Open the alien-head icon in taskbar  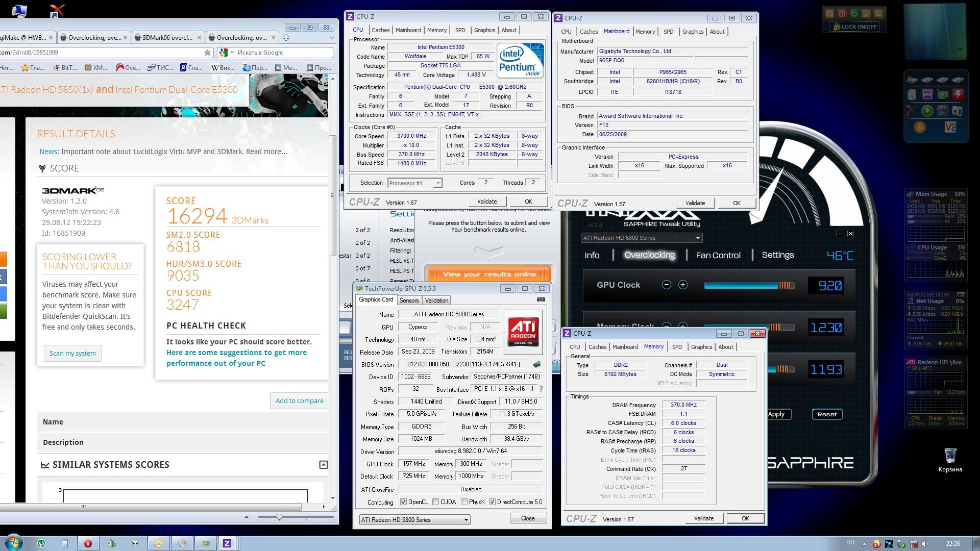pyautogui.click(x=135, y=543)
